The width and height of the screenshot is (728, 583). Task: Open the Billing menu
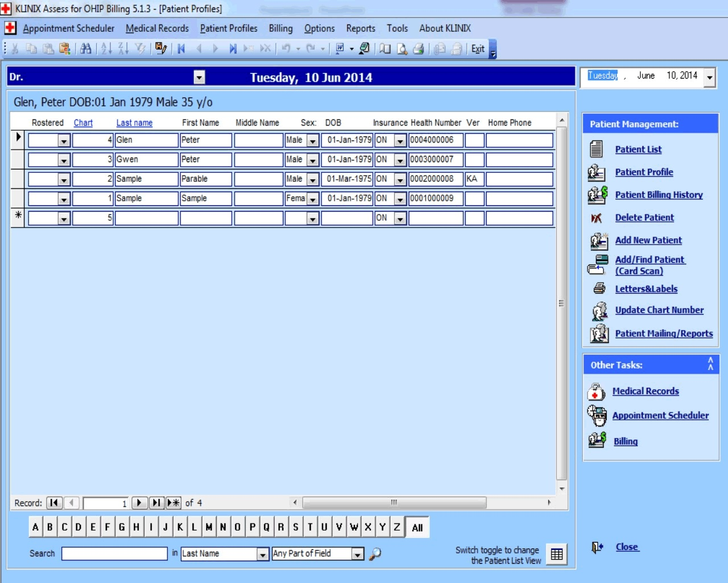point(281,28)
